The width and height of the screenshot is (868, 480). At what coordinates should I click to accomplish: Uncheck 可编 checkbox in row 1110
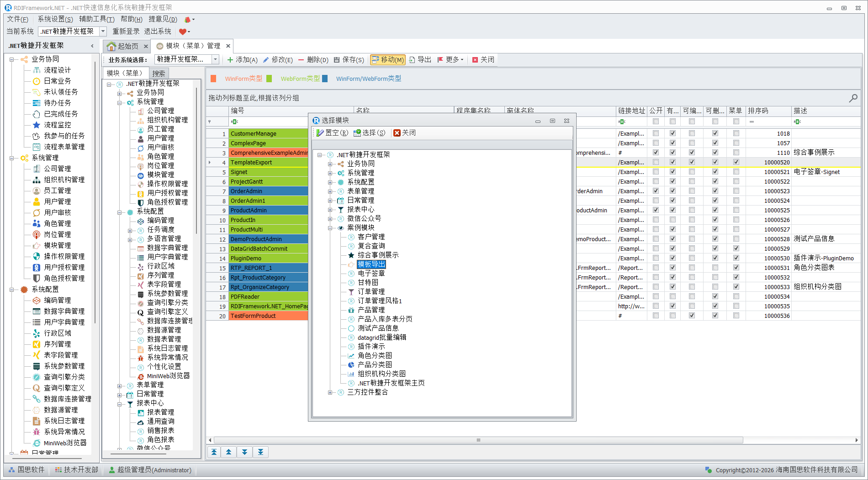click(692, 153)
